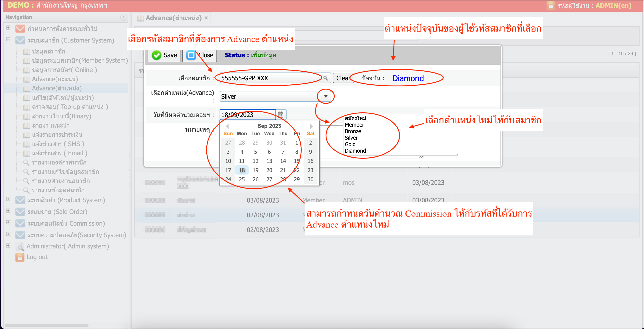
Task: Click the green check Save button
Action: (x=164, y=55)
